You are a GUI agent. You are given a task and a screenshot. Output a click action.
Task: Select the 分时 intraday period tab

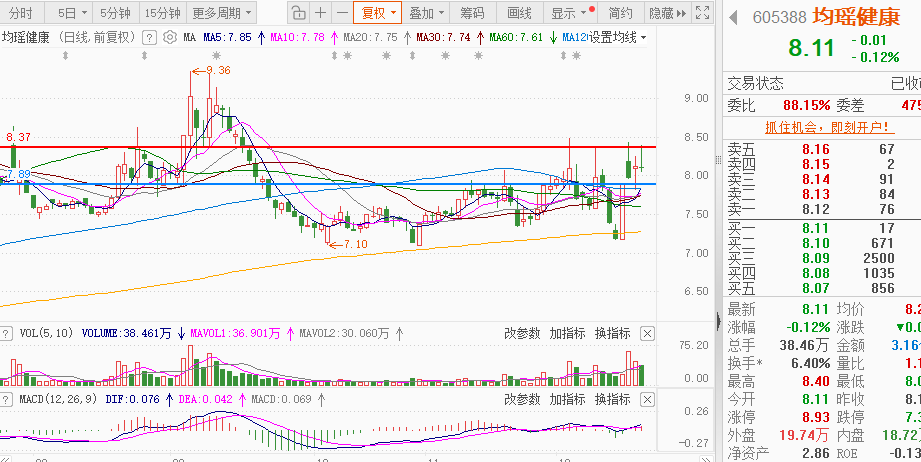21,13
